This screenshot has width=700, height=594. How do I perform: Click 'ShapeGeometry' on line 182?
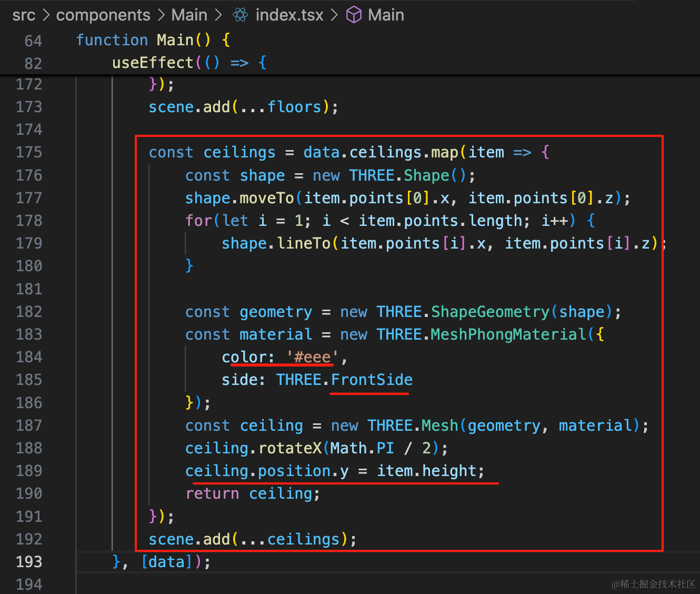coord(490,312)
